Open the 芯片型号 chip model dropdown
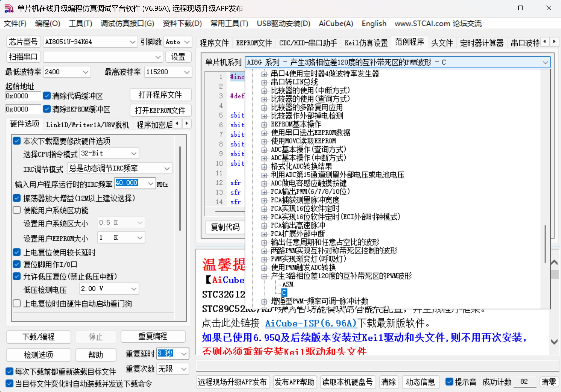The width and height of the screenshot is (561, 392). (x=133, y=42)
